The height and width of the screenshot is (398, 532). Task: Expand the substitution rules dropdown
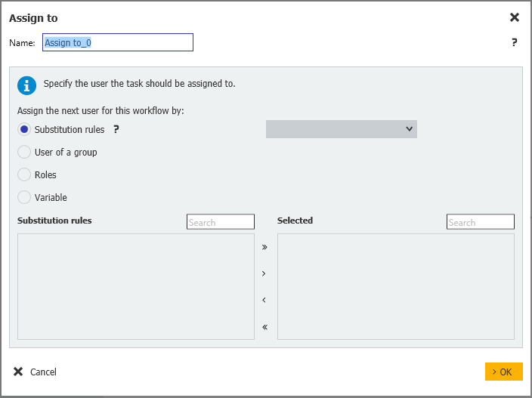(341, 129)
